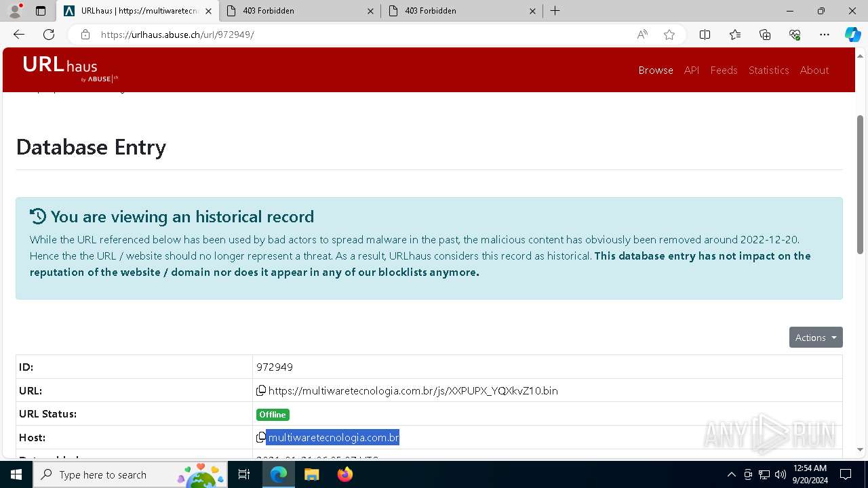Screen dimensions: 868x488
Task: Click the scrollbar down arrow
Action: click(x=861, y=449)
